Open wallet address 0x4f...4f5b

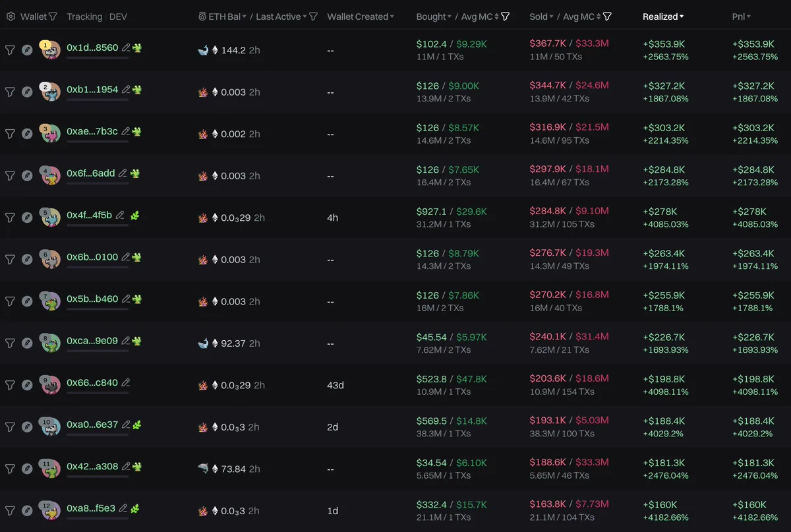(x=90, y=215)
